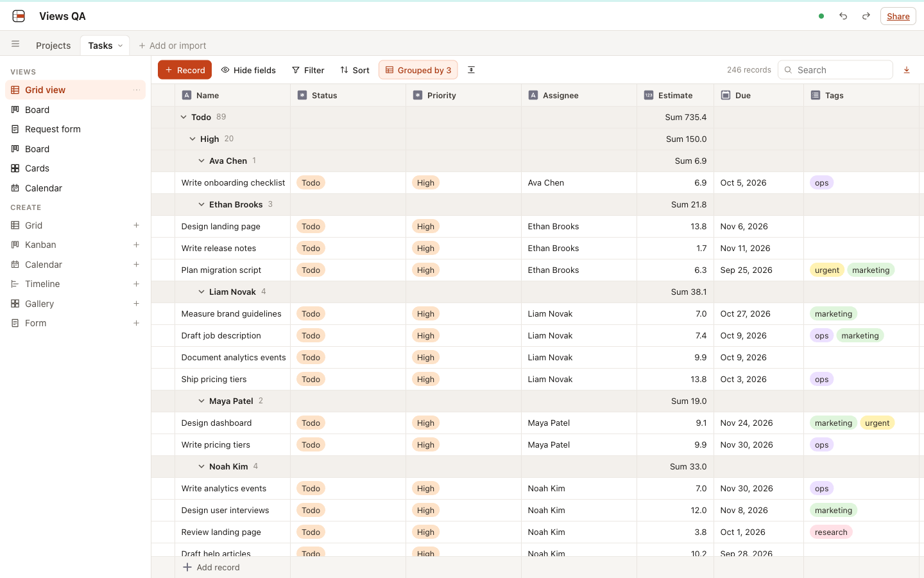The height and width of the screenshot is (578, 924).
Task: Collapse all groups icon in toolbar
Action: pos(471,70)
